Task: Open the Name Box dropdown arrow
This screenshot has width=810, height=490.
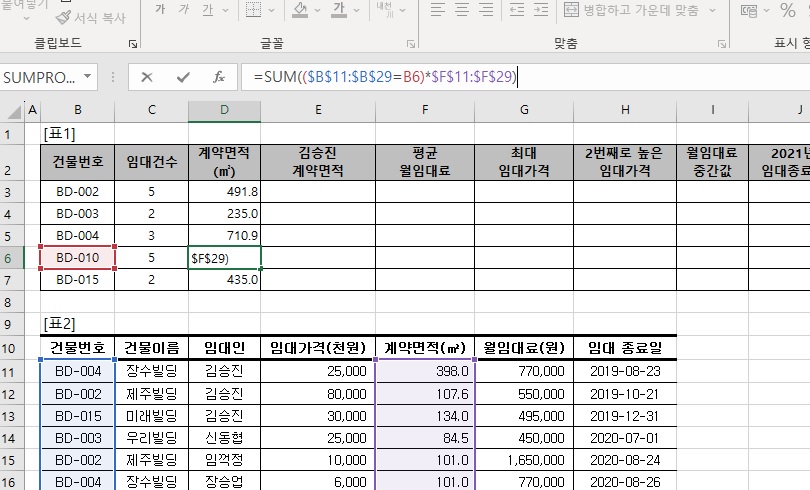Action: (x=88, y=77)
